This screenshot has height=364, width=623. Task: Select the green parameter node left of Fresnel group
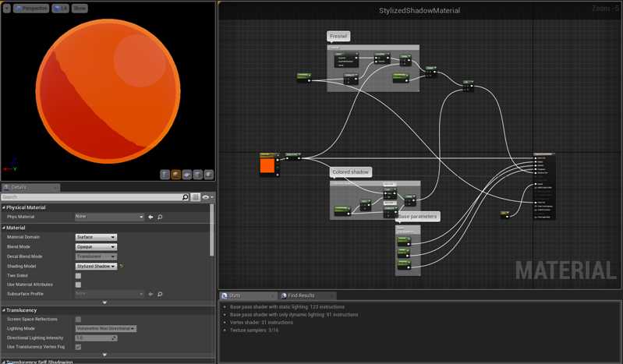coord(304,77)
